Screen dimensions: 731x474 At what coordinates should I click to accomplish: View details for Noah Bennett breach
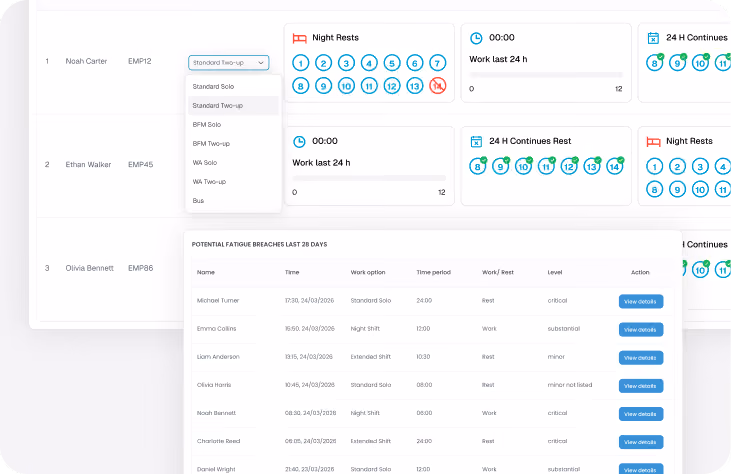[641, 414]
